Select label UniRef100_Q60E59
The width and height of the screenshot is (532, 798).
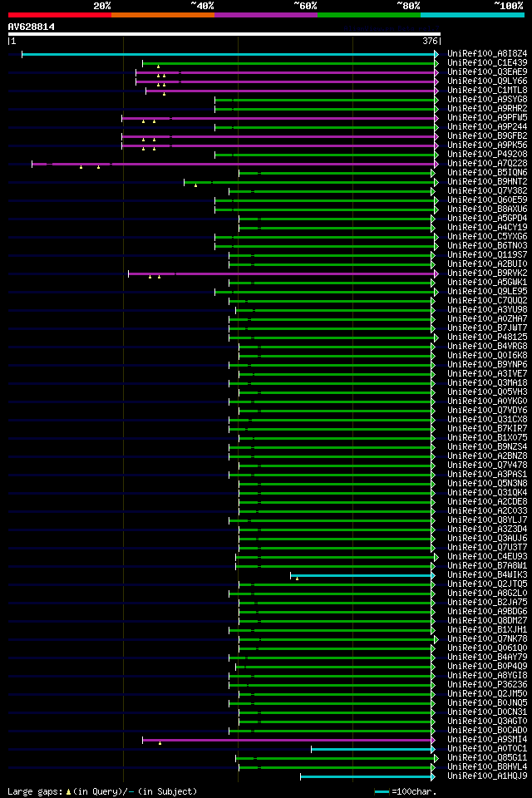point(487,200)
